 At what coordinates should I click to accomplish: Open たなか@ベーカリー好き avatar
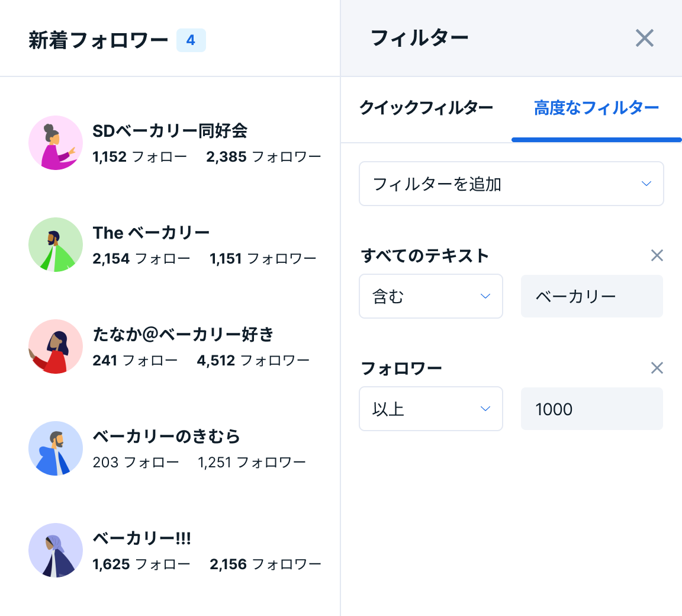coord(56,346)
